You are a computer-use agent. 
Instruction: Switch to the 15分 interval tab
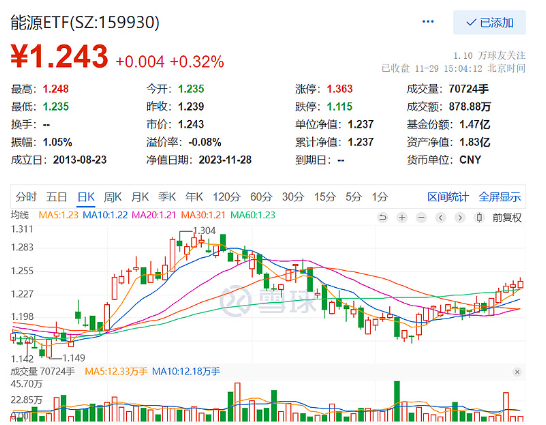pos(325,197)
